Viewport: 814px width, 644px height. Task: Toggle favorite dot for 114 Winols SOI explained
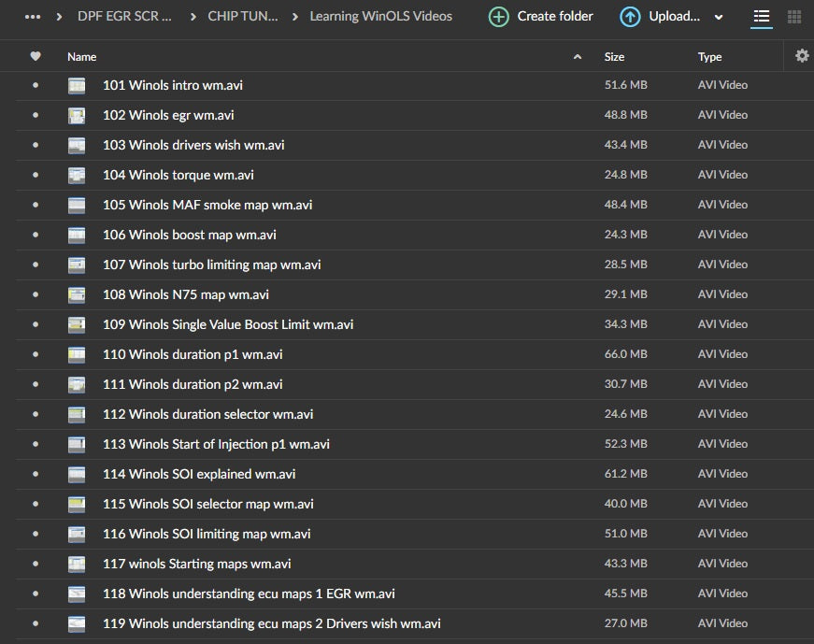click(36, 474)
